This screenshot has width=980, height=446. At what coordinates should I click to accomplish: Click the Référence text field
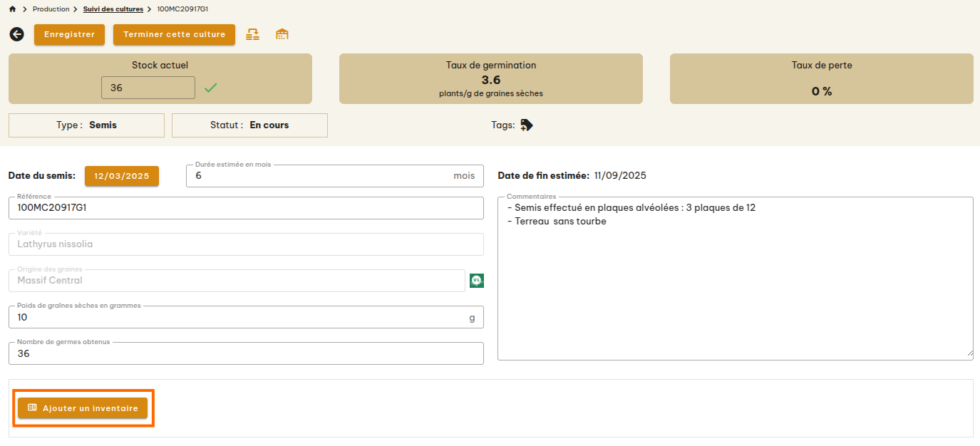246,208
